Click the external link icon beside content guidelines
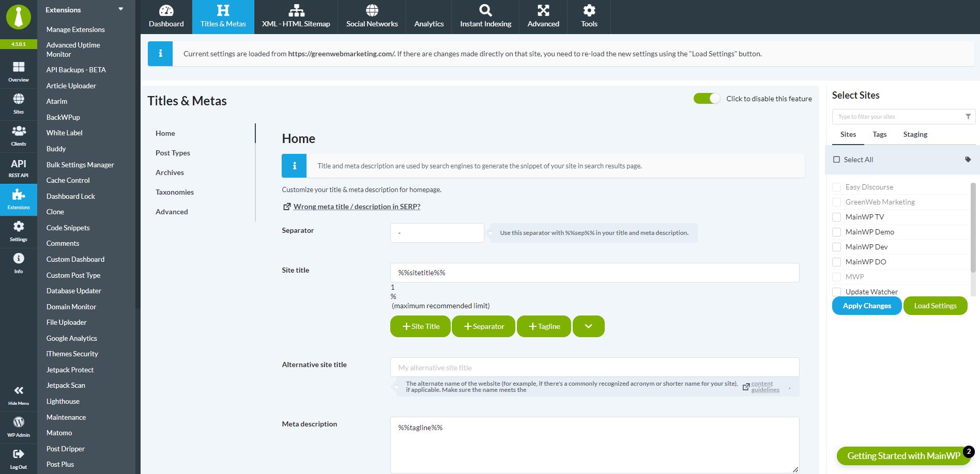This screenshot has height=474, width=980. [746, 387]
